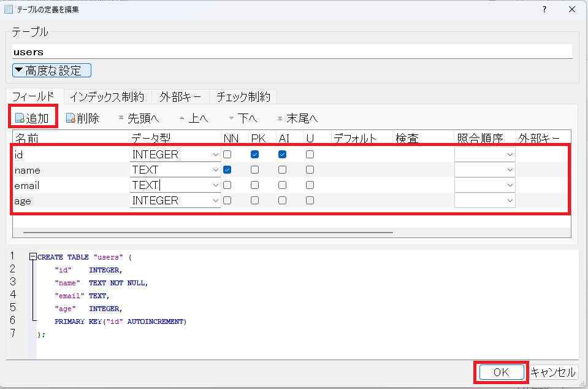Image resolution: width=588 pixels, height=389 pixels.
Task: Click the データ型 column header
Action: coord(175,138)
